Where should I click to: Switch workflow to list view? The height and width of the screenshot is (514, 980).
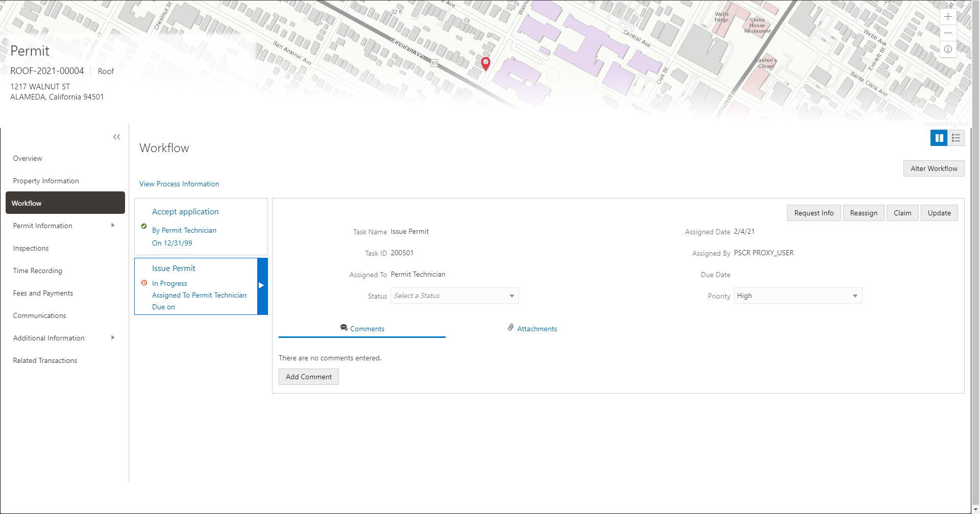(x=955, y=138)
